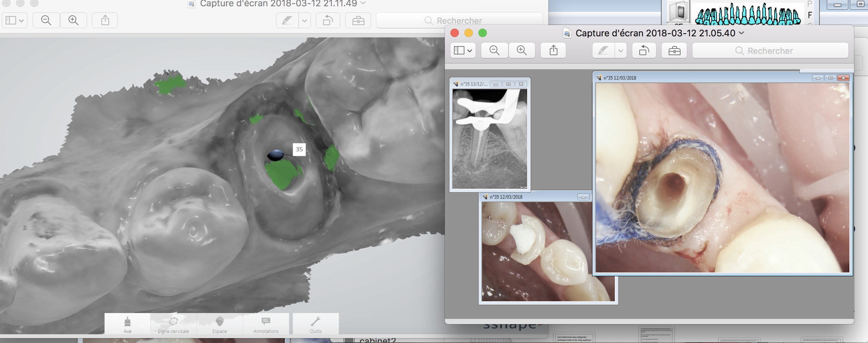Open the Annotations tool

click(x=266, y=324)
